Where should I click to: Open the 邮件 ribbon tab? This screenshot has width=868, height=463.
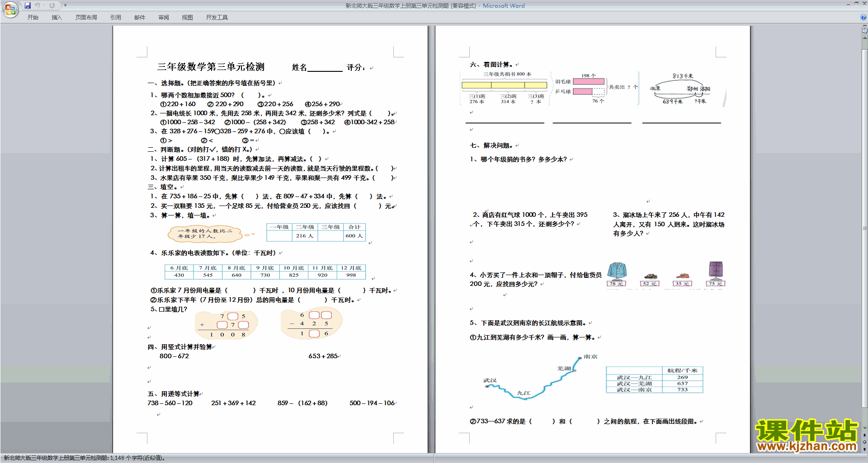coord(140,18)
